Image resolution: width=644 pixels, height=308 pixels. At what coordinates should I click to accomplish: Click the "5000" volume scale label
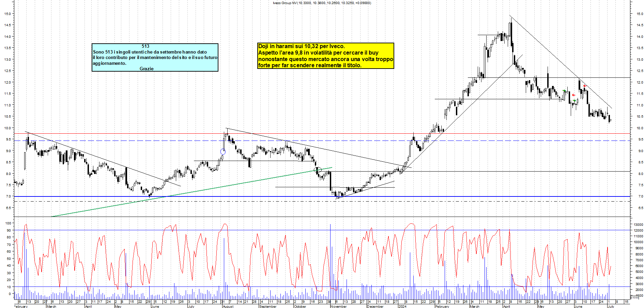coord(639,272)
